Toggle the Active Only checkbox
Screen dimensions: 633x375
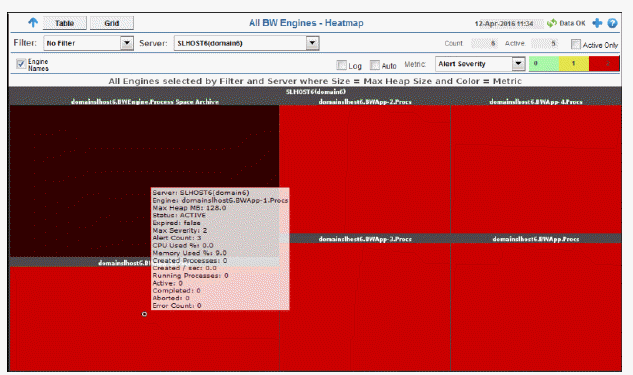click(576, 44)
